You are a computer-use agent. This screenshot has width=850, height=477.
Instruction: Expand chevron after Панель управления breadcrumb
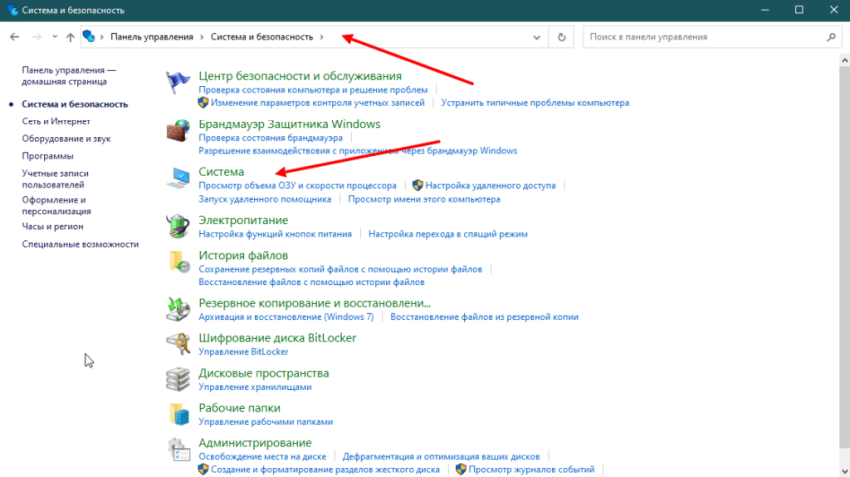point(202,37)
